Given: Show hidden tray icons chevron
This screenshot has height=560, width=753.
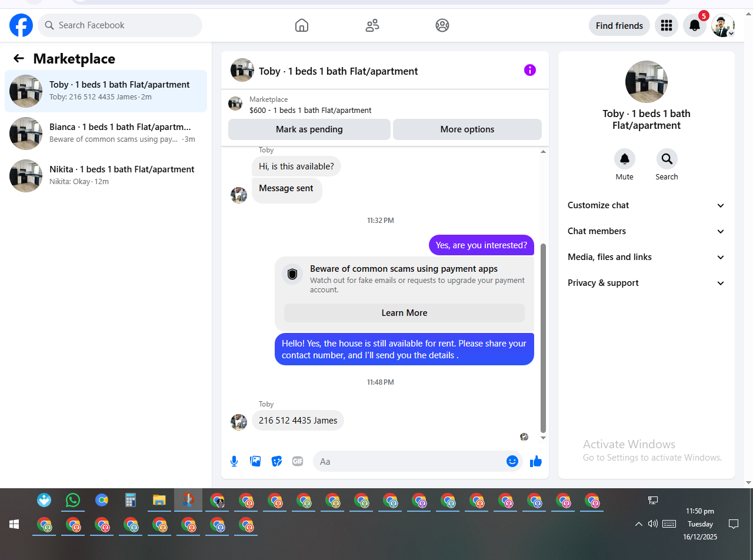Looking at the screenshot, I should [x=638, y=524].
